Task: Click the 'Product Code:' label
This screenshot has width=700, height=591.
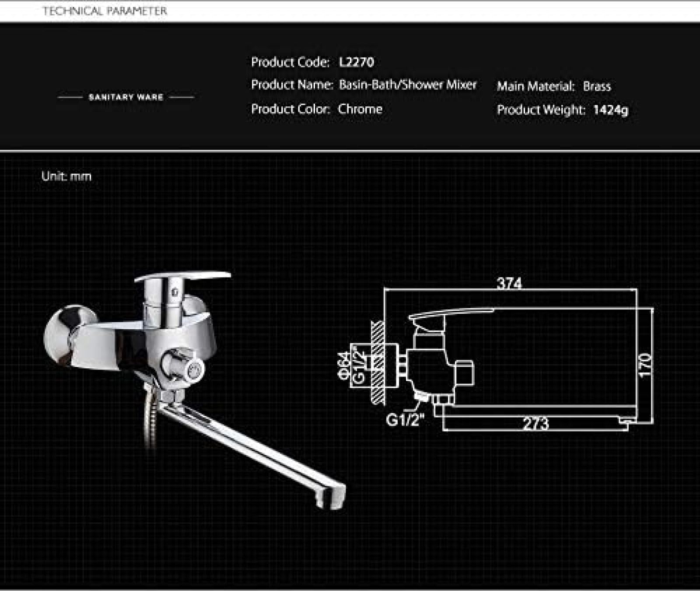Action: [290, 62]
